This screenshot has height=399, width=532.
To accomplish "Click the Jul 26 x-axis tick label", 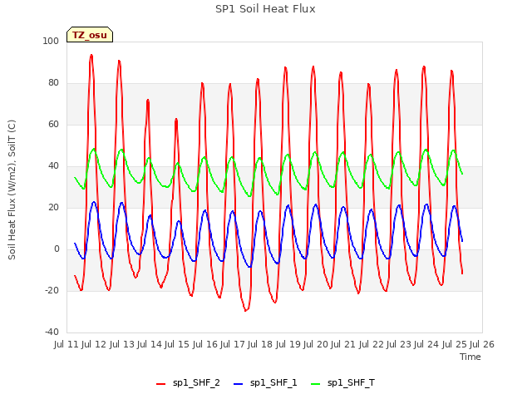I will pyautogui.click(x=482, y=344).
